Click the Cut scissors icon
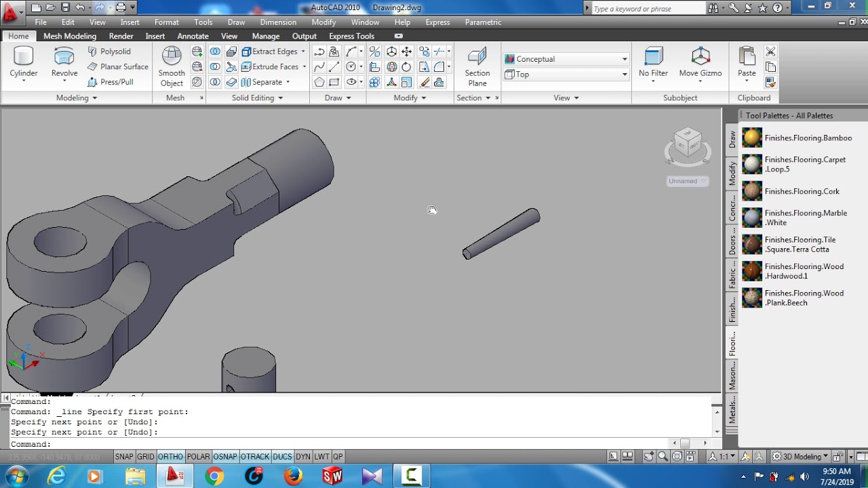868x488 pixels. pos(770,52)
